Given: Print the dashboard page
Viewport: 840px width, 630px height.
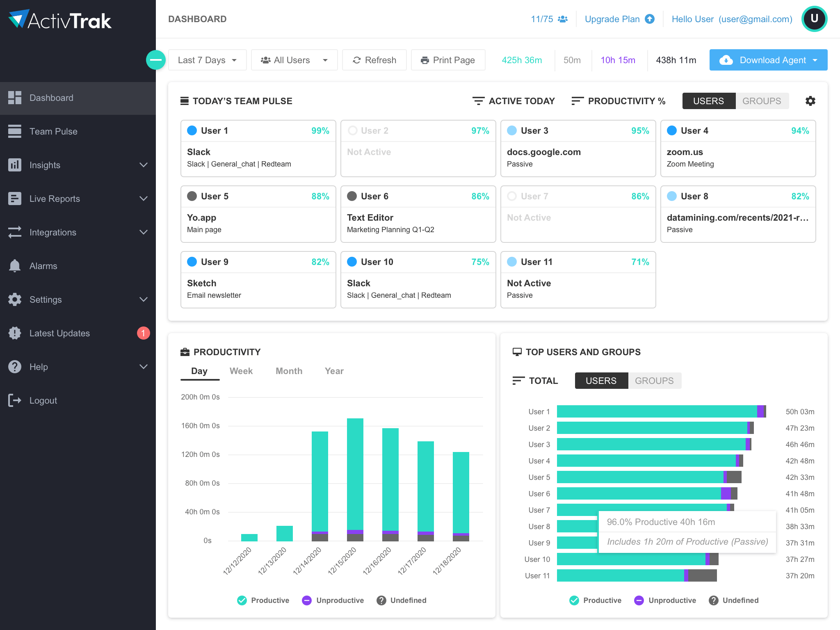Looking at the screenshot, I should [x=448, y=60].
